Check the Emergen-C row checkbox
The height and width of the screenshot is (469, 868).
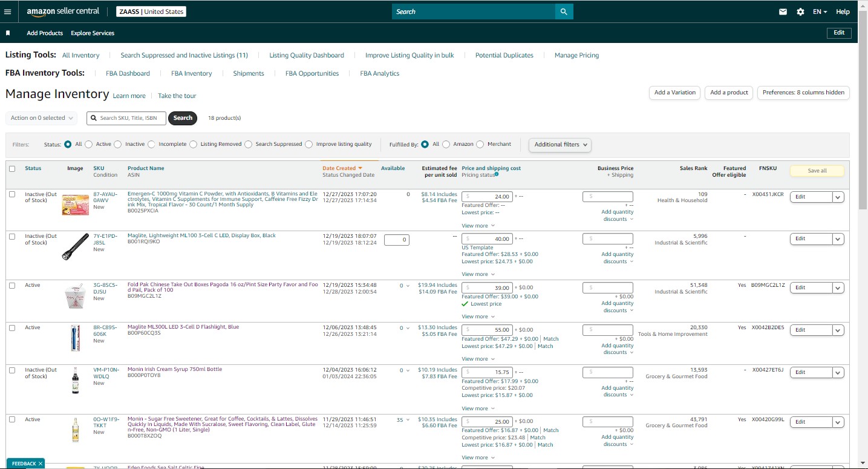pyautogui.click(x=12, y=194)
